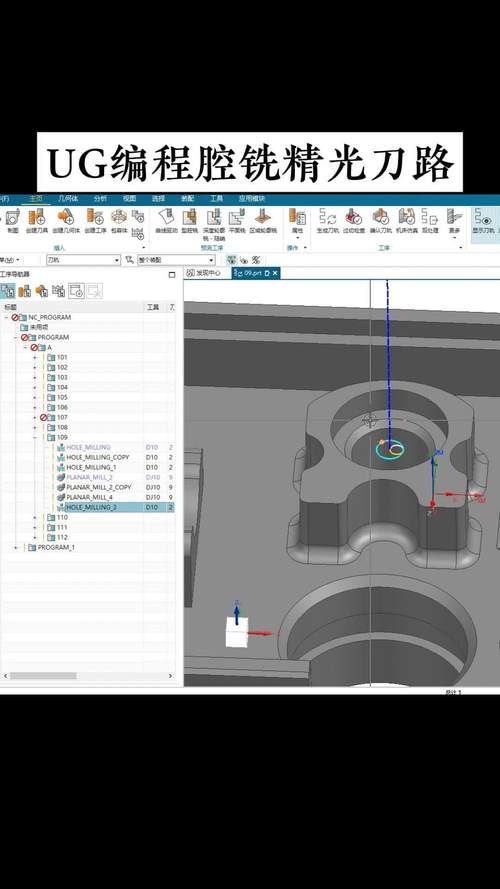Open the 刀轨 filter dropdown
Viewport: 500px width, 889px height.
83,260
